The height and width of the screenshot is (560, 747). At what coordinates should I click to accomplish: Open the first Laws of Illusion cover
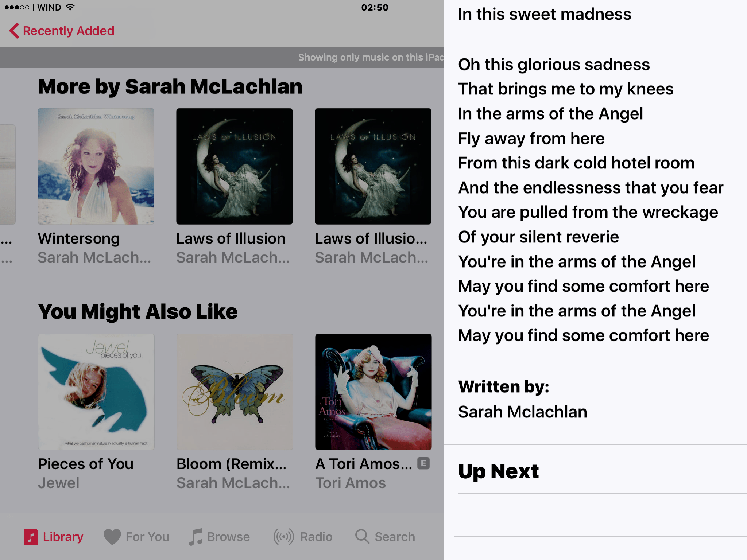(x=235, y=166)
